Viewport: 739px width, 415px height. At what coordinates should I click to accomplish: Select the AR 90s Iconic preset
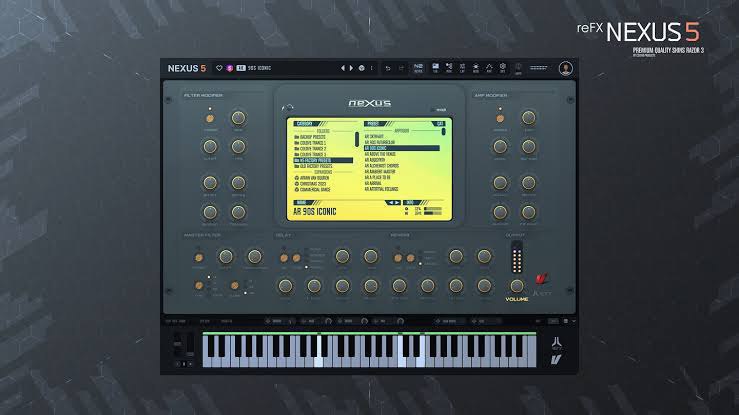(402, 148)
